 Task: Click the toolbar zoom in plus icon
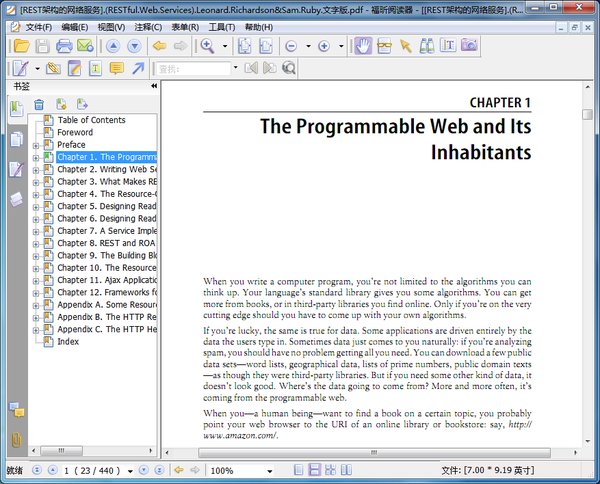(x=324, y=46)
